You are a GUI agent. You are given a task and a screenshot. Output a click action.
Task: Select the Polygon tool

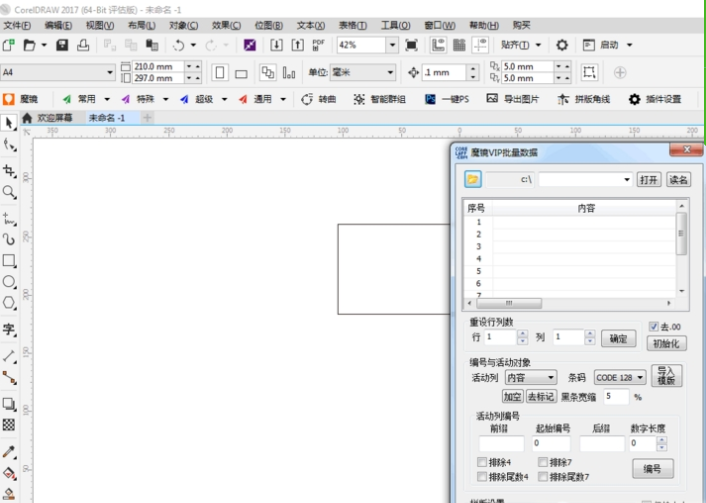[x=9, y=303]
